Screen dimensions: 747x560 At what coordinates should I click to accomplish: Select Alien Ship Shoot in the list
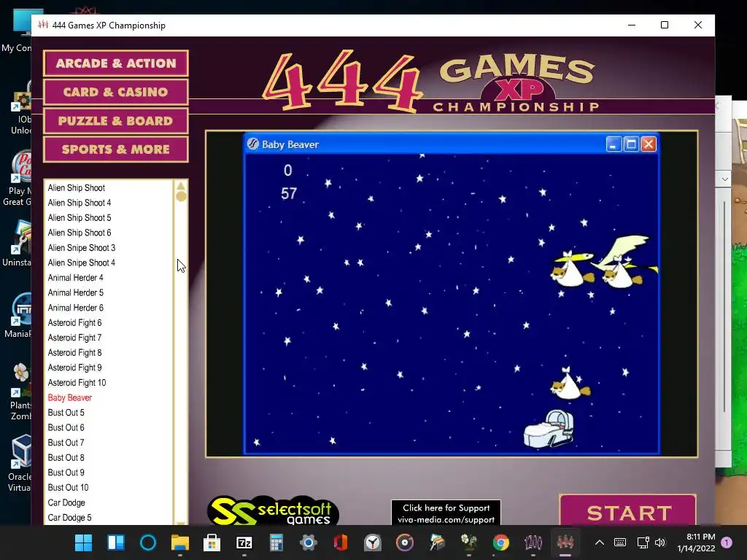tap(76, 187)
